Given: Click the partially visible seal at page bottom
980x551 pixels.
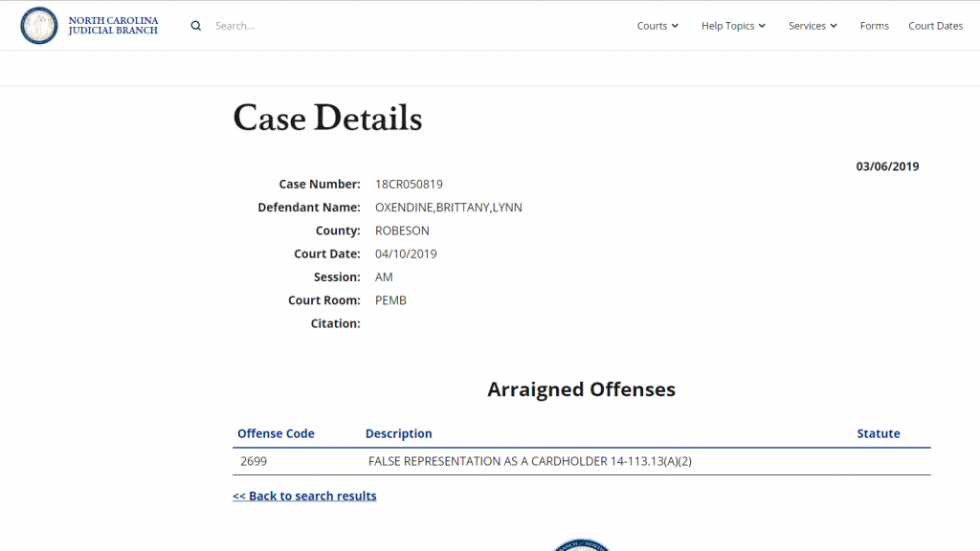Looking at the screenshot, I should [x=581, y=545].
